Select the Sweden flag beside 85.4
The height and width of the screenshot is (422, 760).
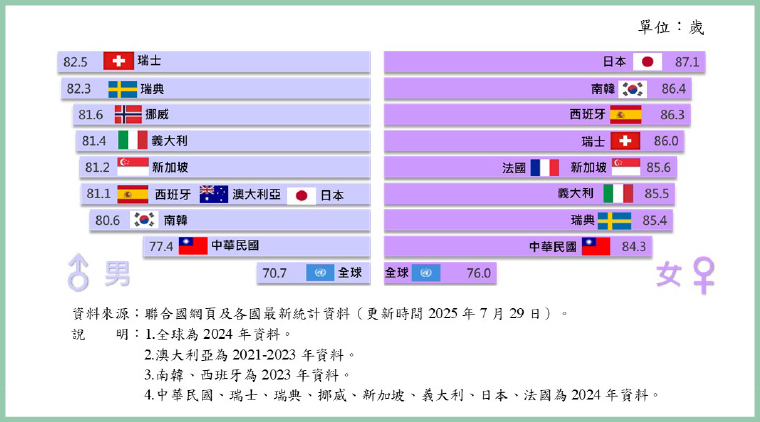(614, 220)
